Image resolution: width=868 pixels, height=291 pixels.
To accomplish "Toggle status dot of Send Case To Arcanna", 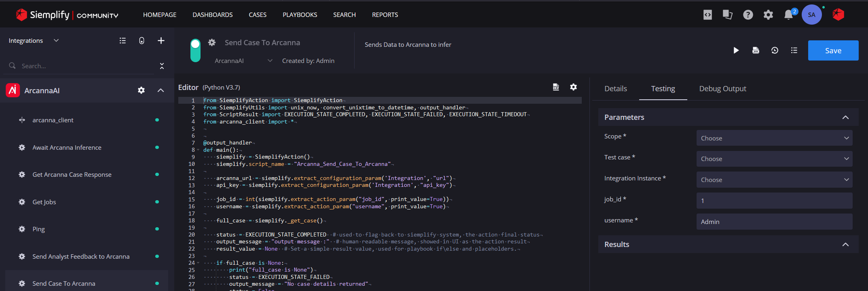I will click(157, 284).
